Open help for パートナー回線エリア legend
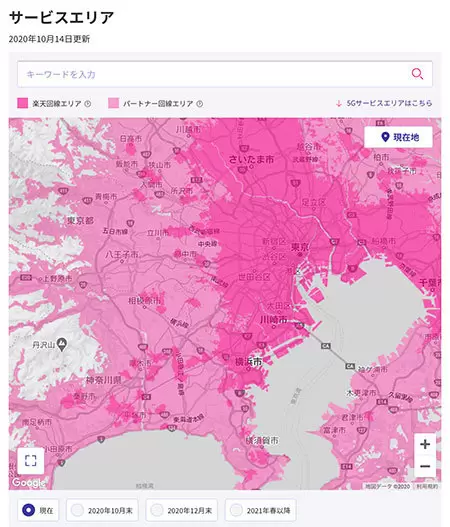The width and height of the screenshot is (450, 527). pyautogui.click(x=200, y=104)
